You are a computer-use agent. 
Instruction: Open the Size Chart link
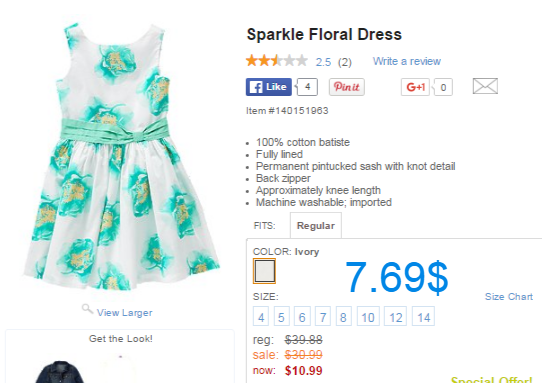coord(509,297)
